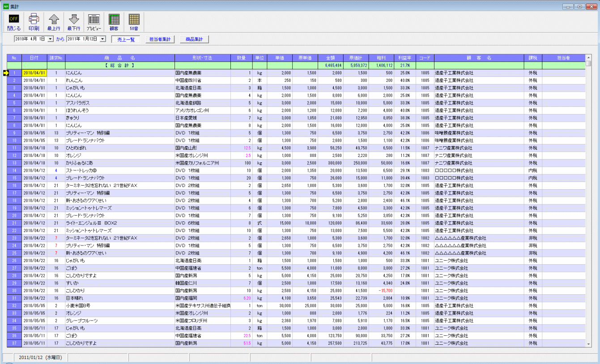600x364 pixels.
Task: Click product cell ほうれんそう in row 6
Action: pyautogui.click(x=119, y=110)
